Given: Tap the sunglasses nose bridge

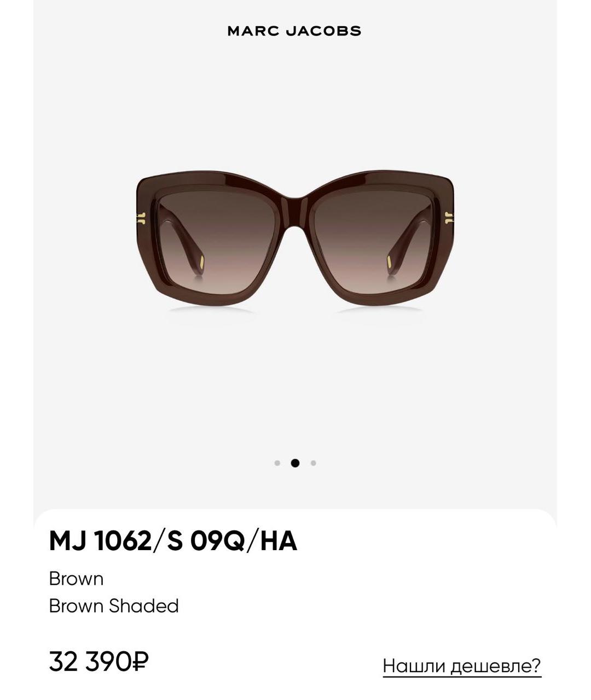Looking at the screenshot, I should 295,211.
